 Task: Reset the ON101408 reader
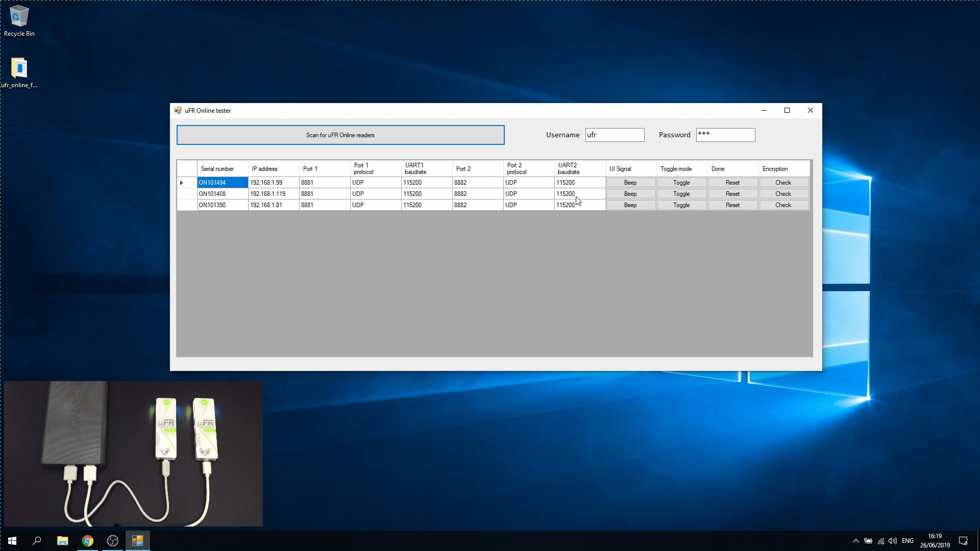(732, 194)
